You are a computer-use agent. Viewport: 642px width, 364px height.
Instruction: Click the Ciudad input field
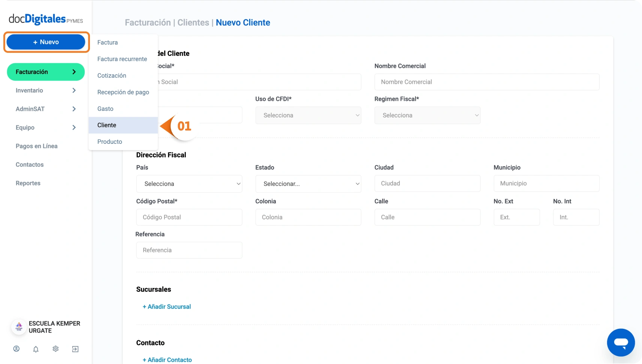coord(428,183)
